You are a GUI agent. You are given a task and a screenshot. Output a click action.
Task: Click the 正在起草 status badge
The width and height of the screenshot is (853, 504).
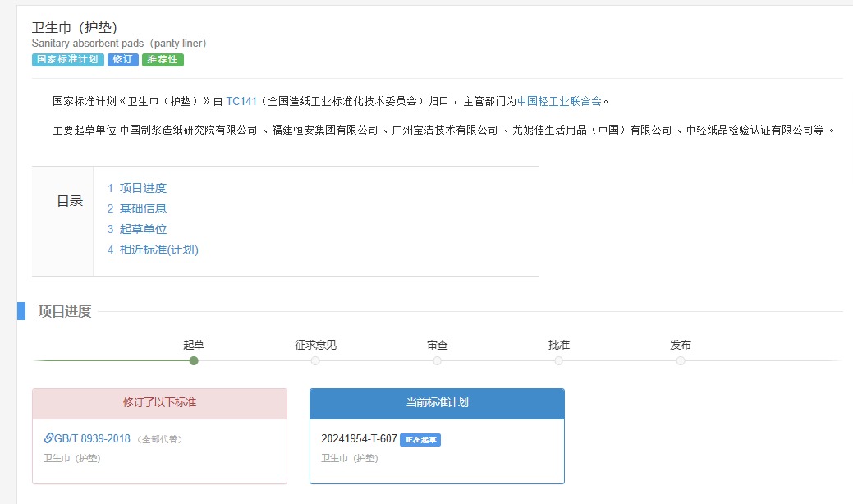coord(420,440)
